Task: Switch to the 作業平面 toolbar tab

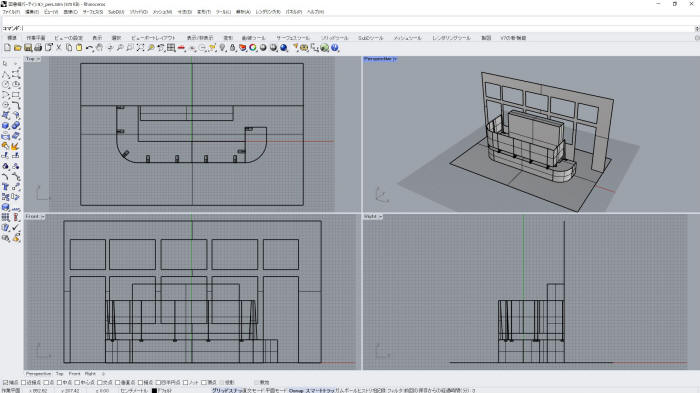Action: tap(36, 38)
